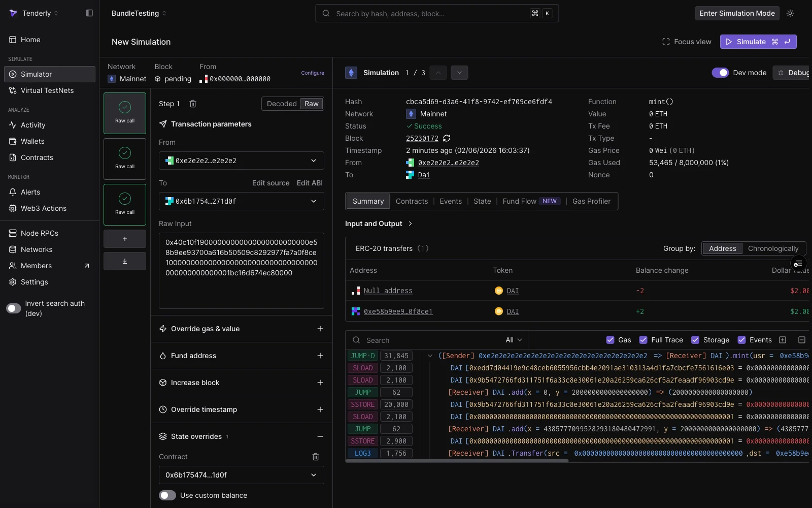
Task: Click the Configure link
Action: tap(313, 73)
